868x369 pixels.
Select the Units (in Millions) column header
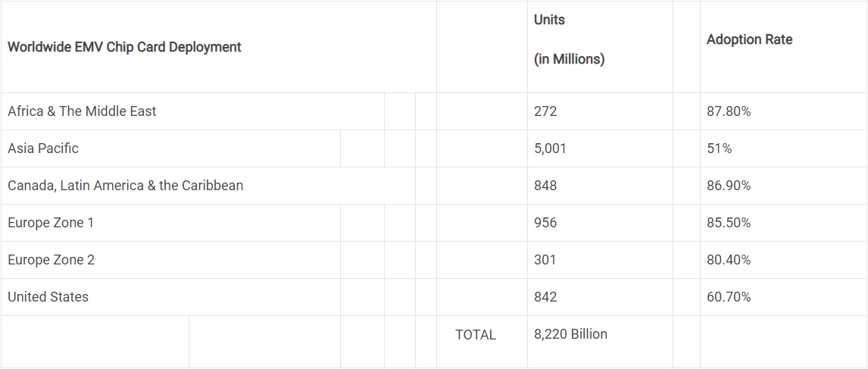pyautogui.click(x=569, y=40)
